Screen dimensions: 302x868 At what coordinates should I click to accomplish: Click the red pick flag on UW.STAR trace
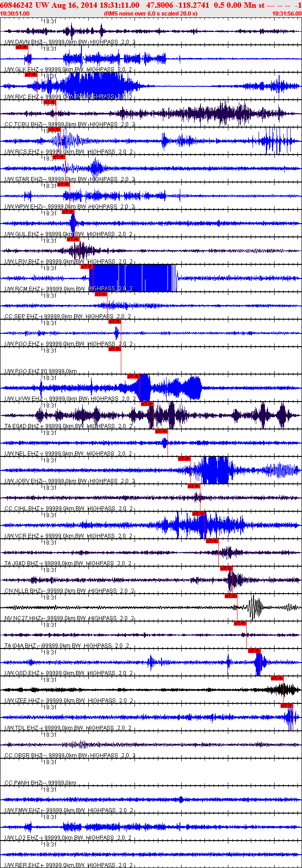[59, 157]
